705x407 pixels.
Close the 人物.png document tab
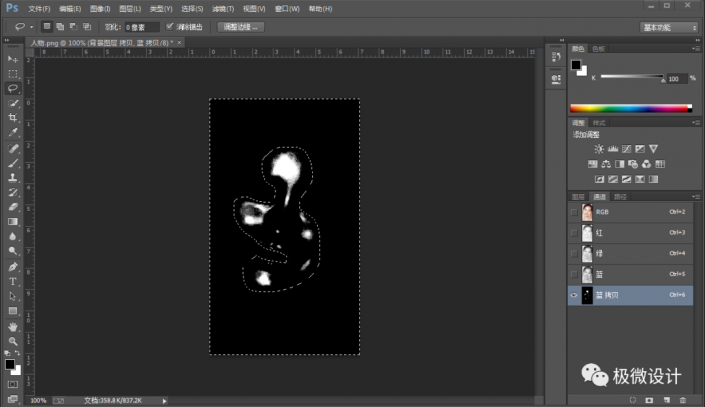click(x=178, y=43)
